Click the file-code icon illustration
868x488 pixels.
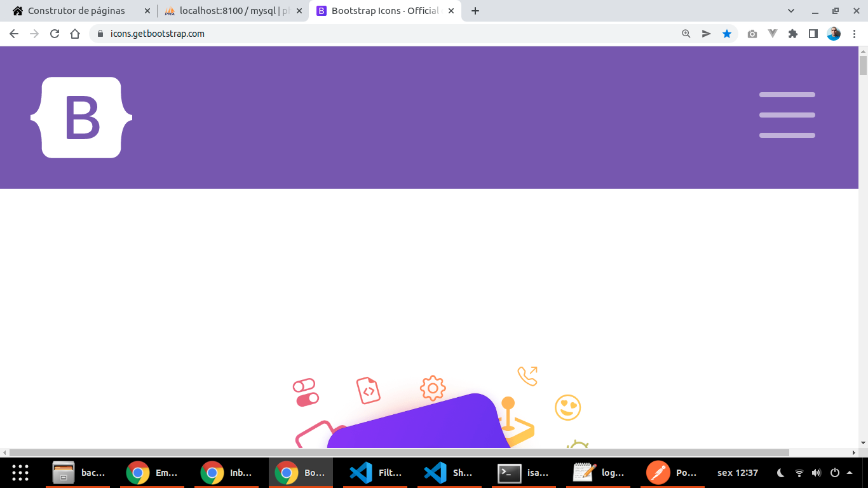click(x=369, y=391)
